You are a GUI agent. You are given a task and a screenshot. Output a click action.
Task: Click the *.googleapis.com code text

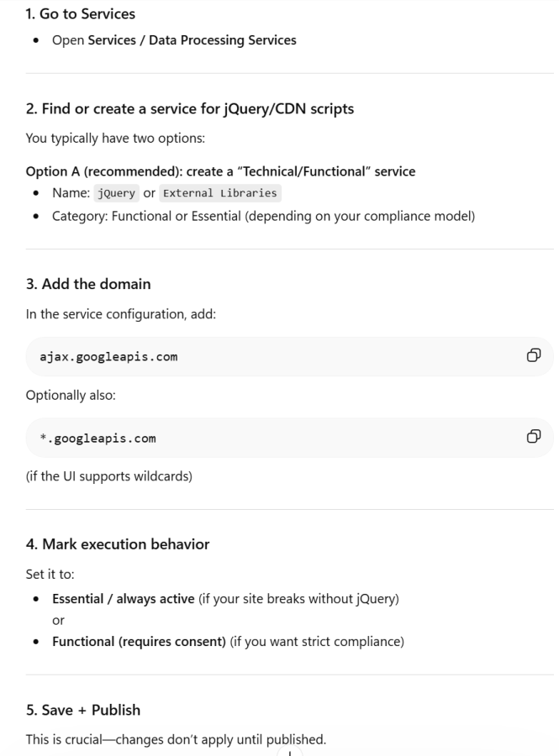[98, 438]
